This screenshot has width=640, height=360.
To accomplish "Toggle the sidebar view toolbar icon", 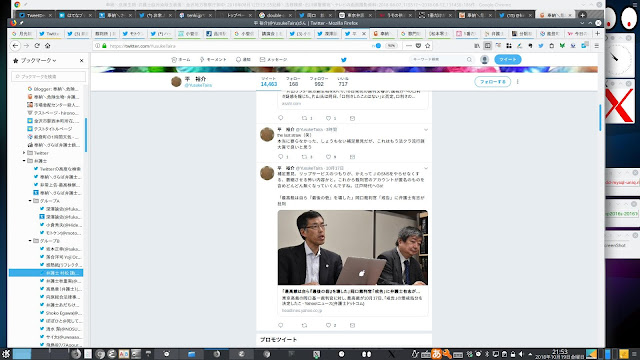I will pos(487,46).
